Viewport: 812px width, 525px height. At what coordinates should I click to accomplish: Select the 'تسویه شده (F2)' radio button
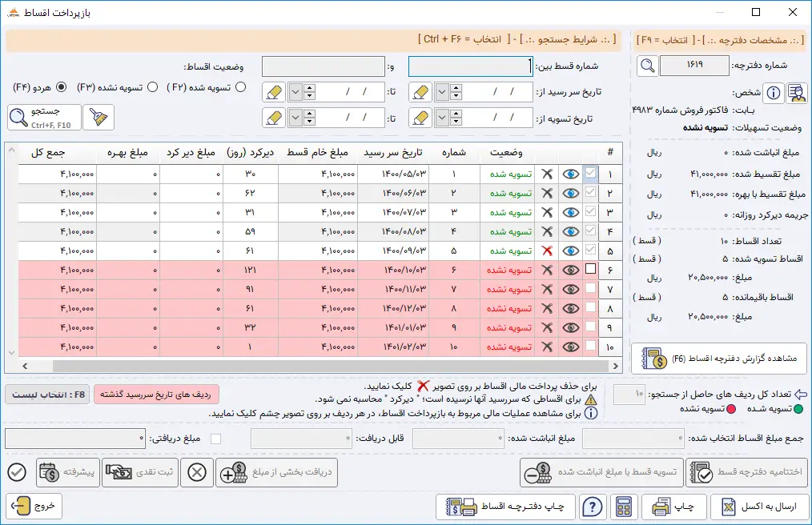(x=240, y=87)
